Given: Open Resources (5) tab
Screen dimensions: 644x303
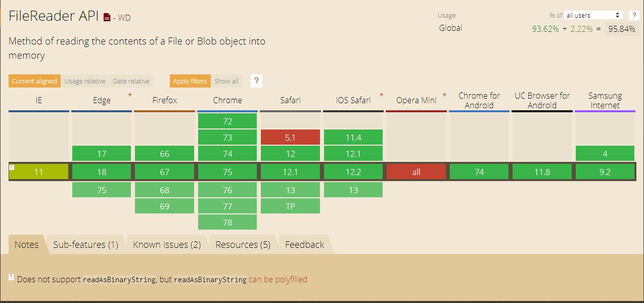Looking at the screenshot, I should click(x=243, y=244).
